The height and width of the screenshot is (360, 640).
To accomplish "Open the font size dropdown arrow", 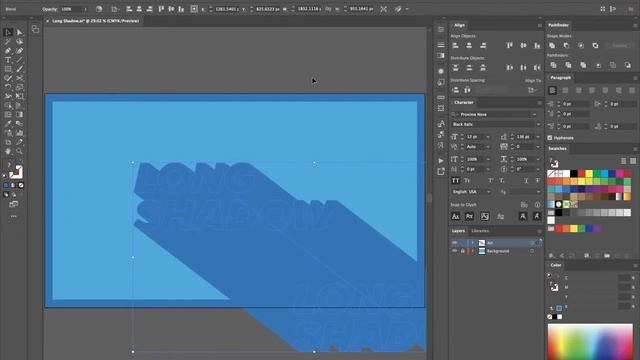I will (488, 137).
